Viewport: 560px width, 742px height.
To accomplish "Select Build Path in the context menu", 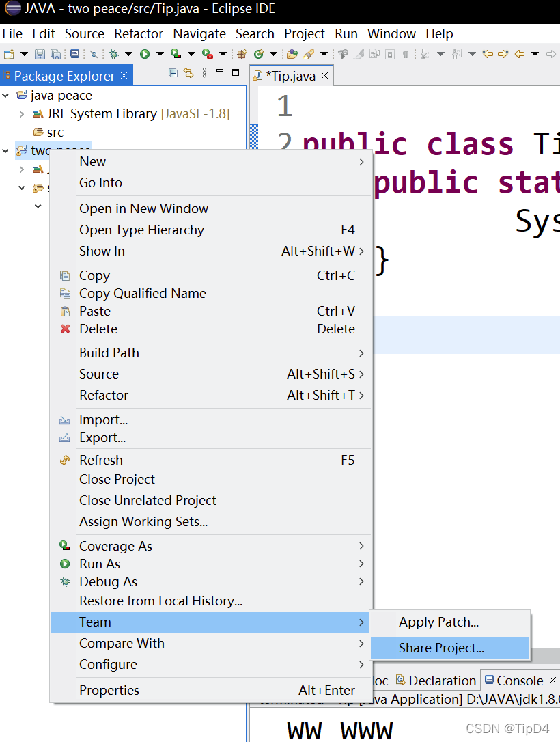I will [210, 353].
